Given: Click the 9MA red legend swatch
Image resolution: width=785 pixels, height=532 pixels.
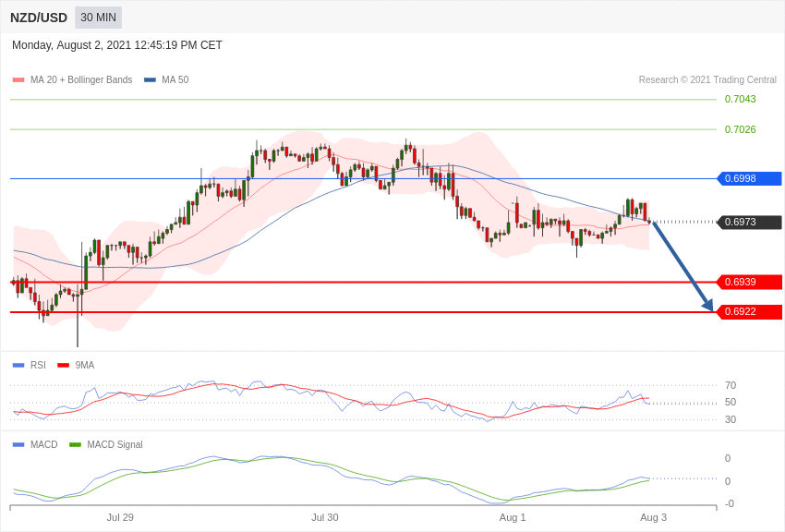Looking at the screenshot, I should pyautogui.click(x=64, y=366).
